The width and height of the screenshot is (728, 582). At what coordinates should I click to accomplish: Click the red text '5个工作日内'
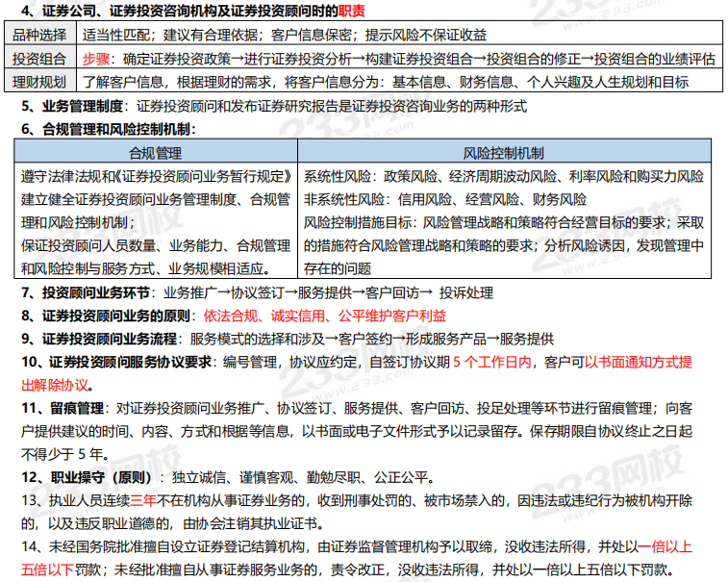(x=491, y=362)
